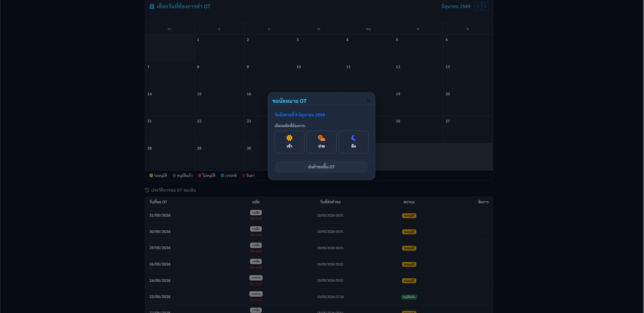Click the เวรดึก shift badge for 30/05/2026

pos(256,229)
